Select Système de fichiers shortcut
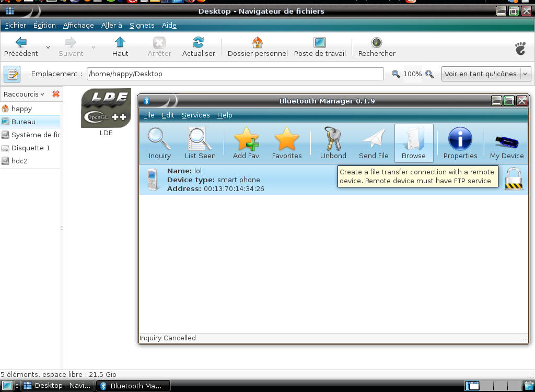Screen dimensions: 535x392 (x=30, y=135)
